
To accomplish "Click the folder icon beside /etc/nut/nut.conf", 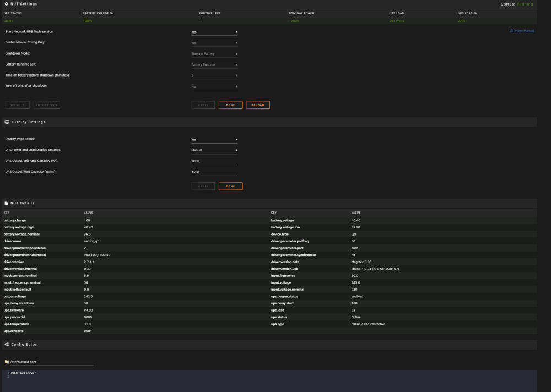I will click(x=7, y=362).
